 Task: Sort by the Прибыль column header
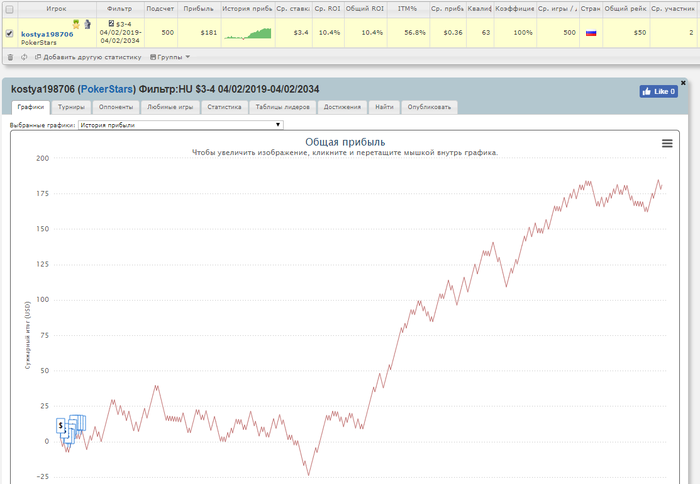[199, 8]
